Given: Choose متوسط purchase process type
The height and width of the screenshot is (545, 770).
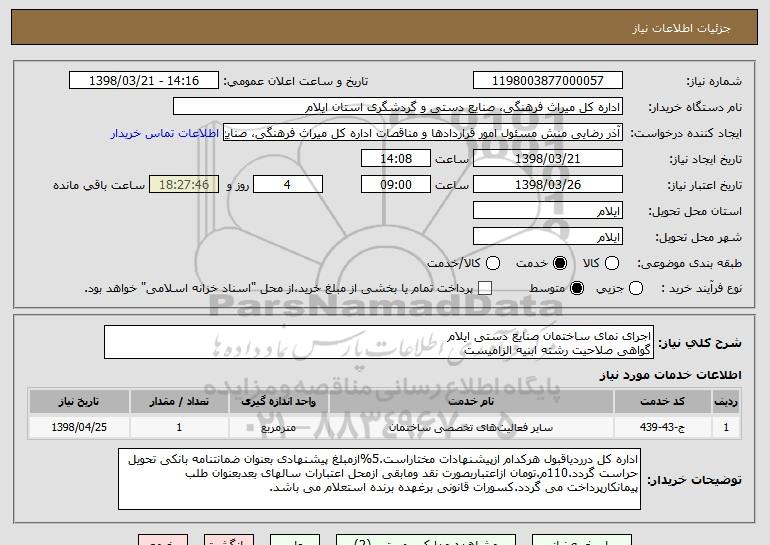Looking at the screenshot, I should [577, 288].
